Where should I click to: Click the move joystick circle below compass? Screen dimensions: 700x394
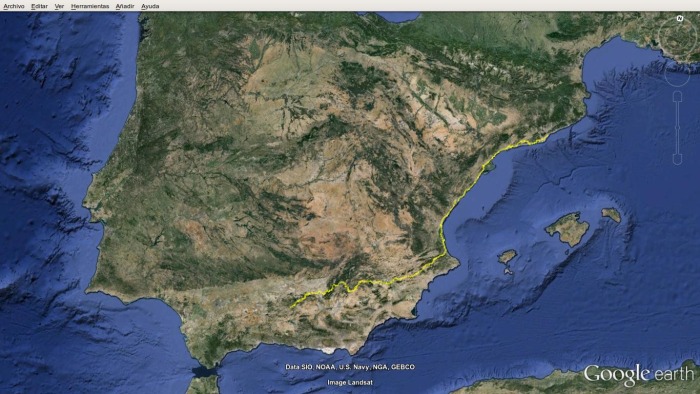[677, 73]
